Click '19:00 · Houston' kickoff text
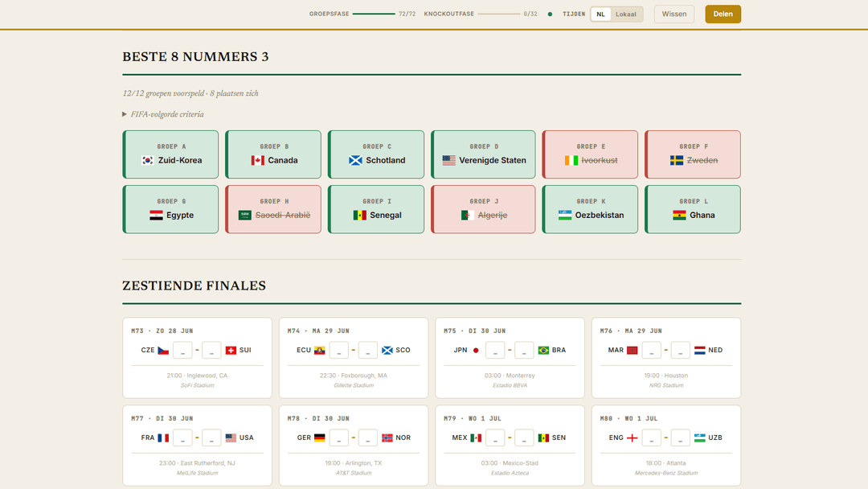868x489 pixels. pos(666,376)
